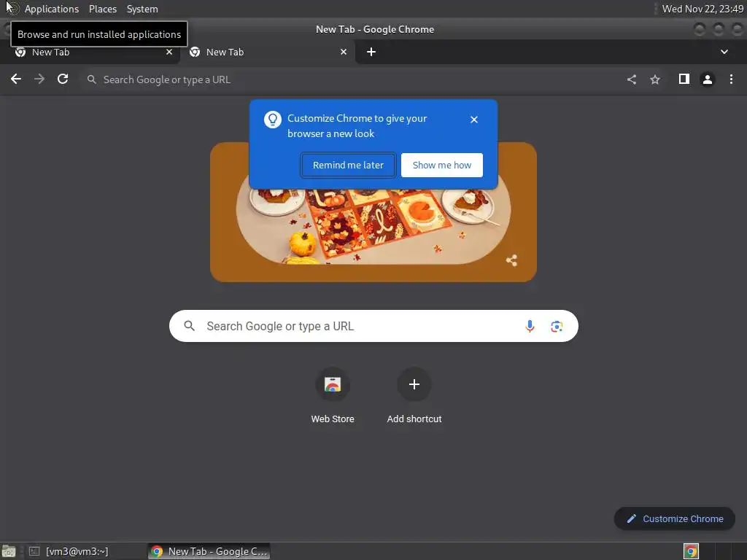Close the second New Tab
This screenshot has height=560, width=747.
tap(344, 52)
